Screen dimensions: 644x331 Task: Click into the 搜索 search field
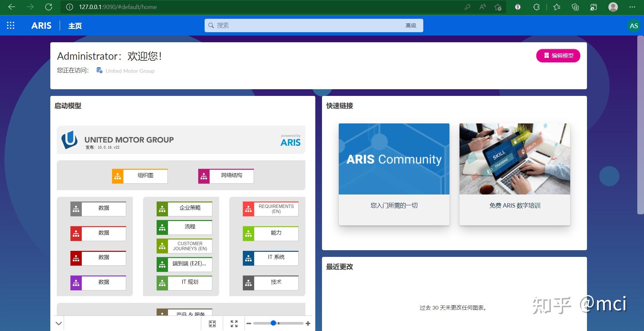(314, 25)
